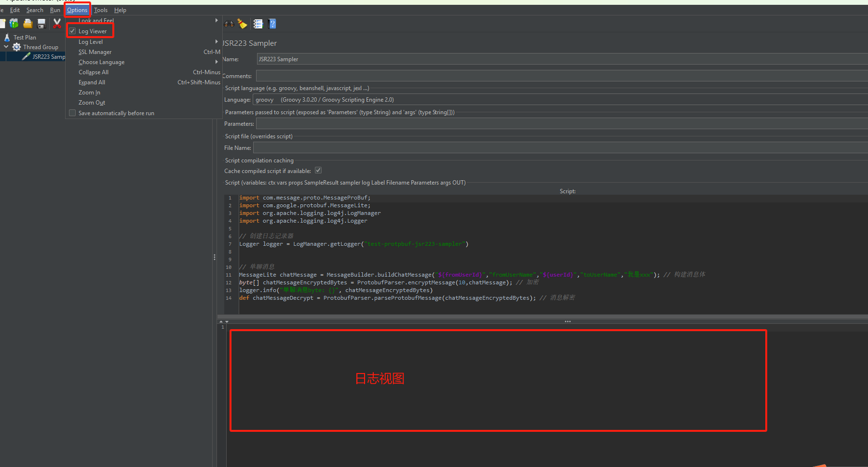Choose Zoom In menu entry
Screen dimensions: 868x467
[x=144, y=92]
